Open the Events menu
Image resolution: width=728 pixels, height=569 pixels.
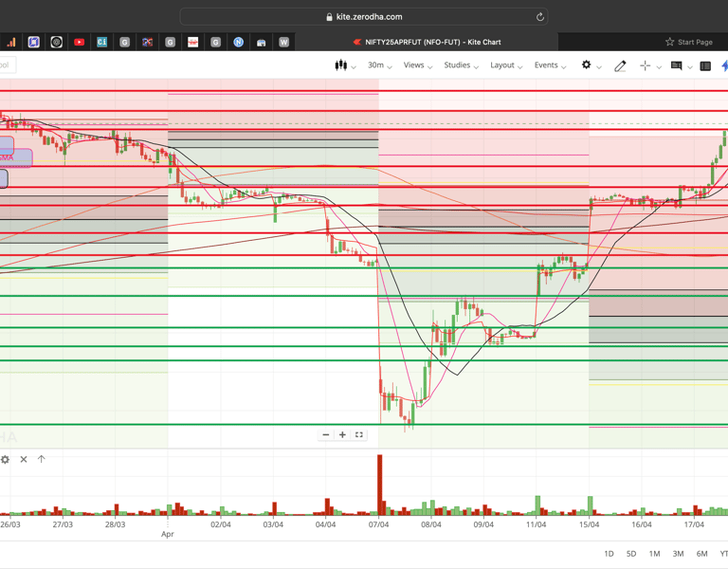tap(550, 65)
